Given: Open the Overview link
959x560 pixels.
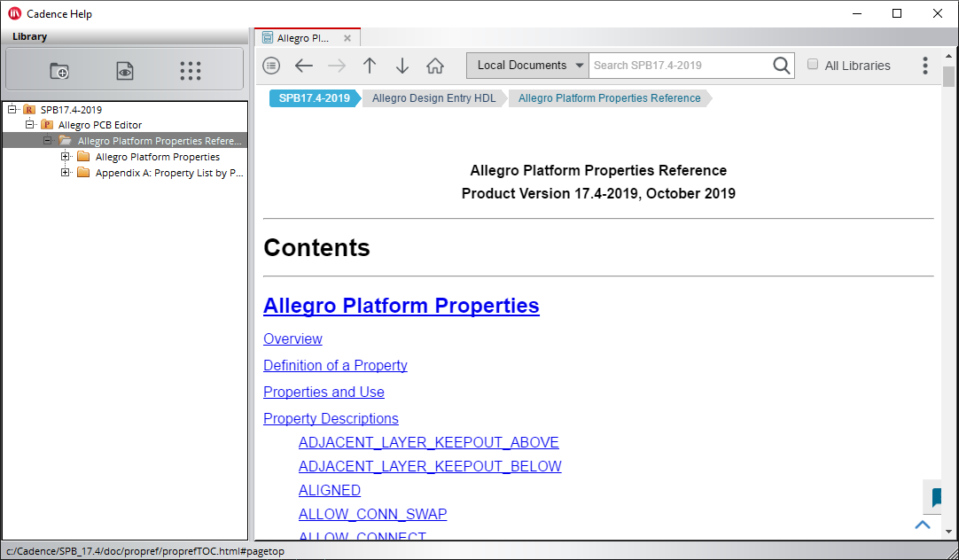Looking at the screenshot, I should click(293, 338).
